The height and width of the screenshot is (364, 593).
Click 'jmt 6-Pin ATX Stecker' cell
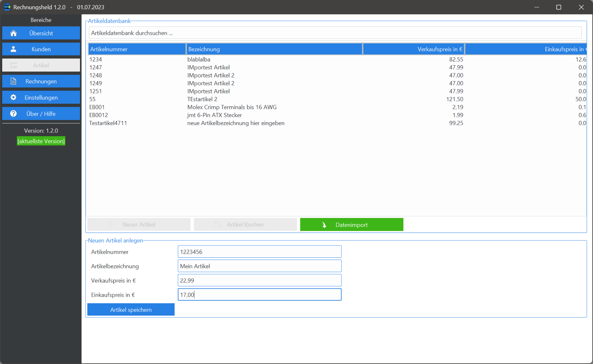(215, 115)
